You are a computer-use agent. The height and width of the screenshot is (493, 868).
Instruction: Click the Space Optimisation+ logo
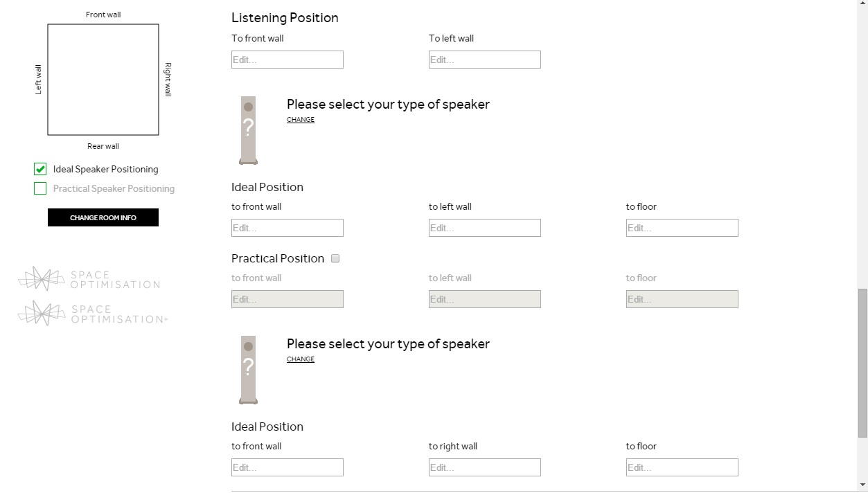[93, 313]
